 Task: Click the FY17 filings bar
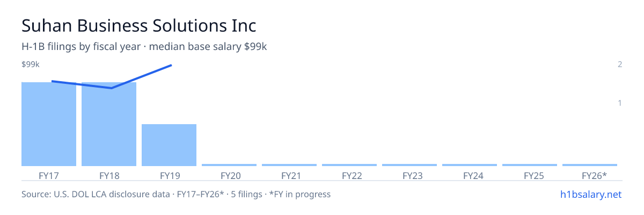pos(49,124)
